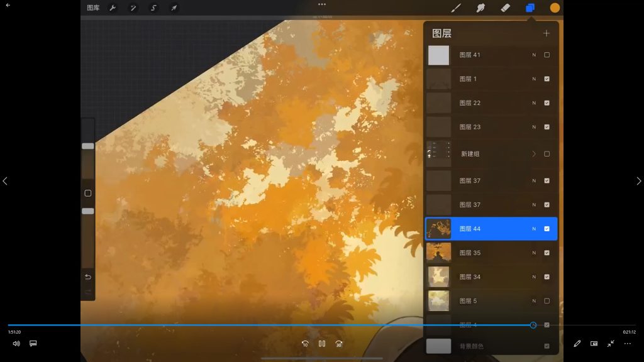
Task: Activate the Selection S-shaped tool
Action: click(x=153, y=8)
